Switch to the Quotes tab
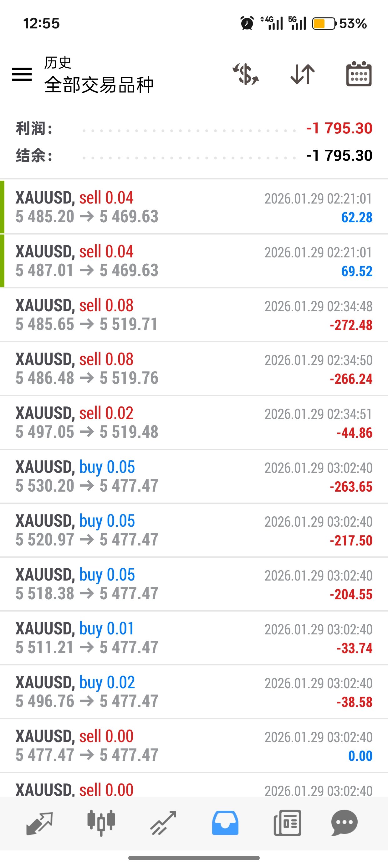388x868 pixels. (39, 823)
